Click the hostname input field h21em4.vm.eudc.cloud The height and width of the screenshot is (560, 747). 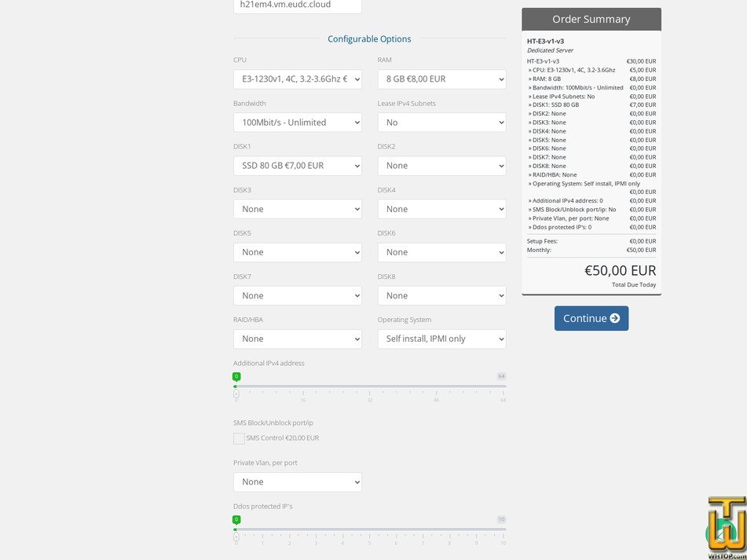pyautogui.click(x=297, y=5)
